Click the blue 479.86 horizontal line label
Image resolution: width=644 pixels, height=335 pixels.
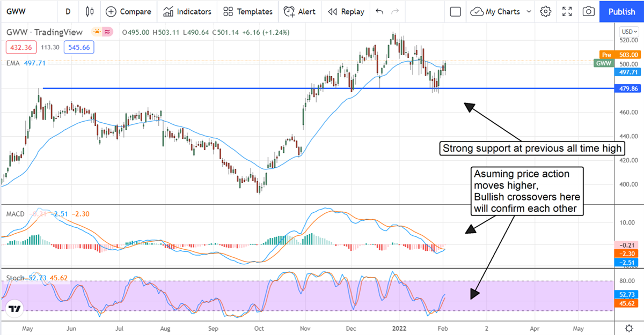[627, 88]
